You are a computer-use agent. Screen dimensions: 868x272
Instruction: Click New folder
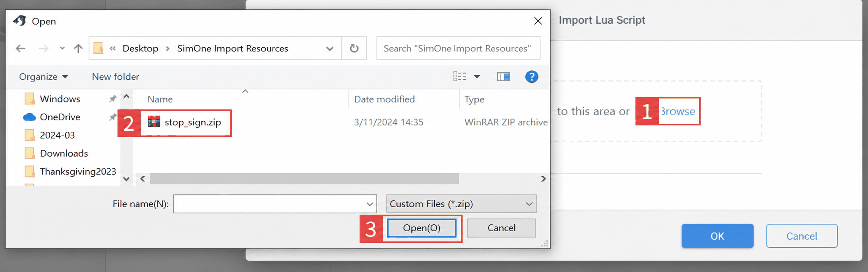tap(115, 77)
